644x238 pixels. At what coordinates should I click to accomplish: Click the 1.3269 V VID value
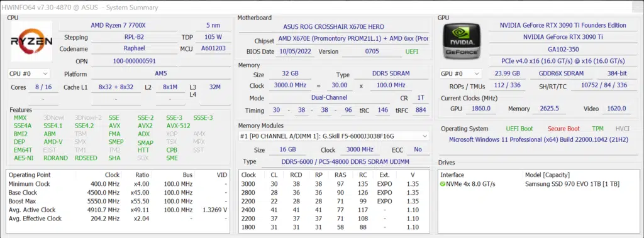215,210
